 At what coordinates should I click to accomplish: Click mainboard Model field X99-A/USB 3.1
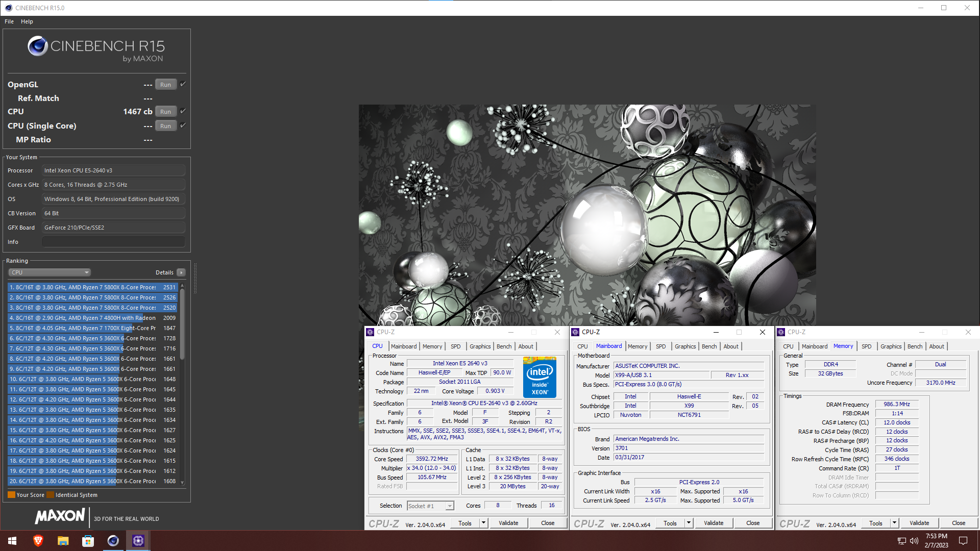coord(661,375)
